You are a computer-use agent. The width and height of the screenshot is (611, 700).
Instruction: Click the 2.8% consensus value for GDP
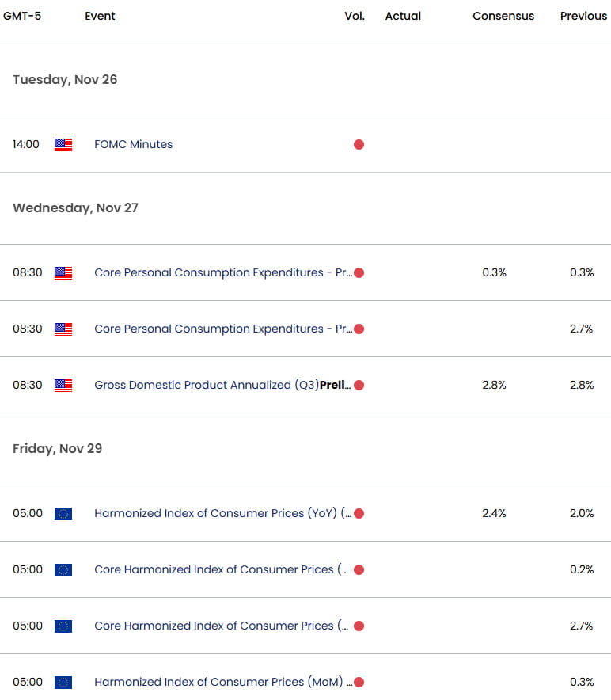point(494,385)
